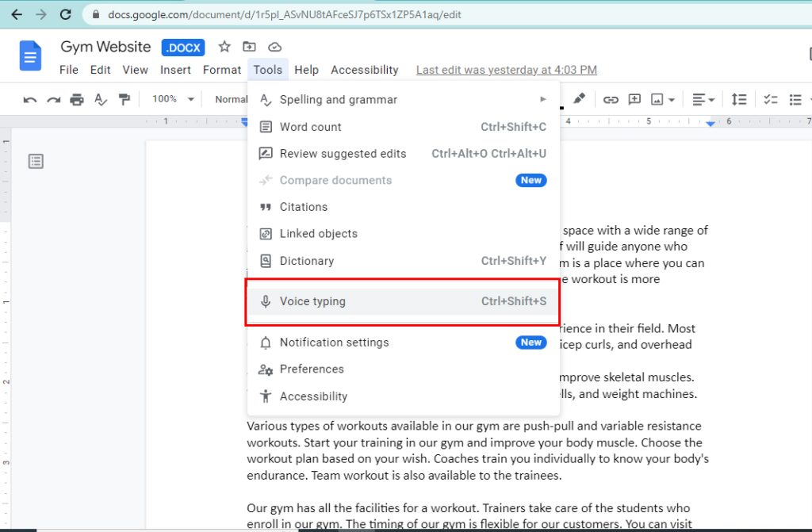Select the Paint format tool
Image resolution: width=812 pixels, height=532 pixels.
pos(124,99)
